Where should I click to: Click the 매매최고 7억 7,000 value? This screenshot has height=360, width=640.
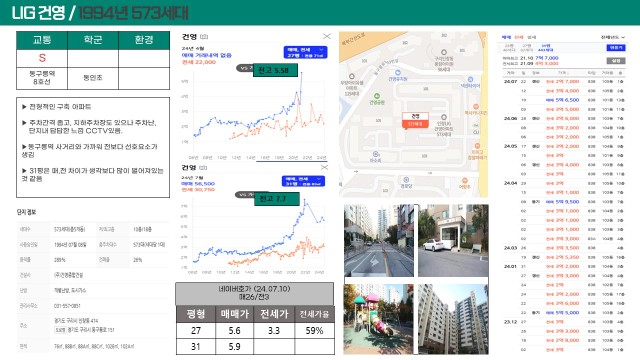point(547,58)
